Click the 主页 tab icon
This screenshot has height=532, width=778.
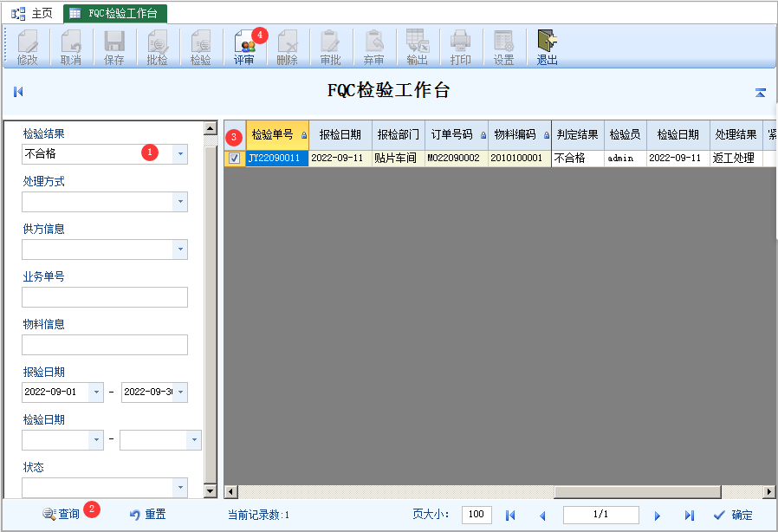tap(18, 13)
